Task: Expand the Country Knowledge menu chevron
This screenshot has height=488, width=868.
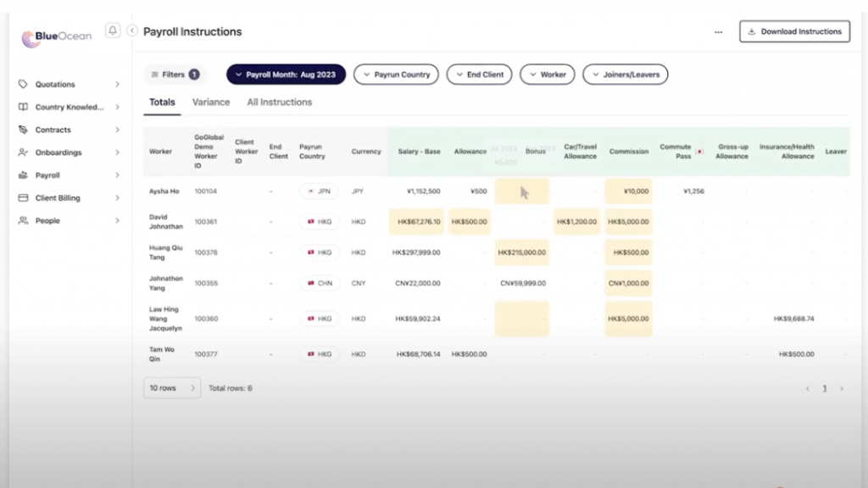Action: [117, 107]
